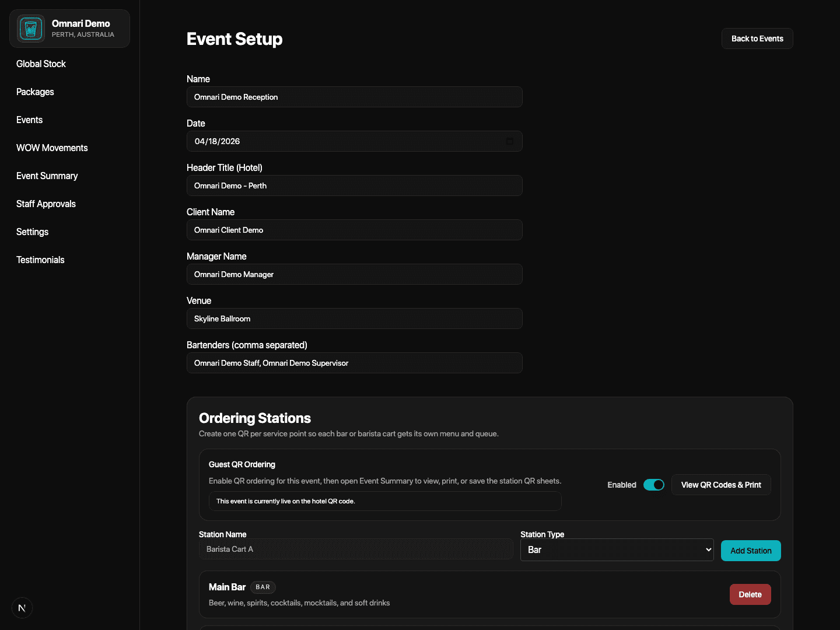
Task: Click into the Venue text field
Action: (354, 318)
